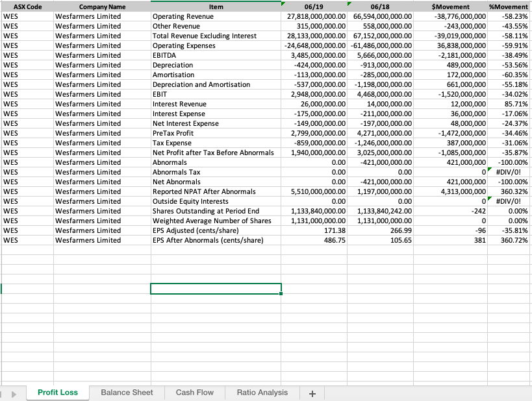Select EPS After Abnormals (cents/share) cell

[x=216, y=240]
